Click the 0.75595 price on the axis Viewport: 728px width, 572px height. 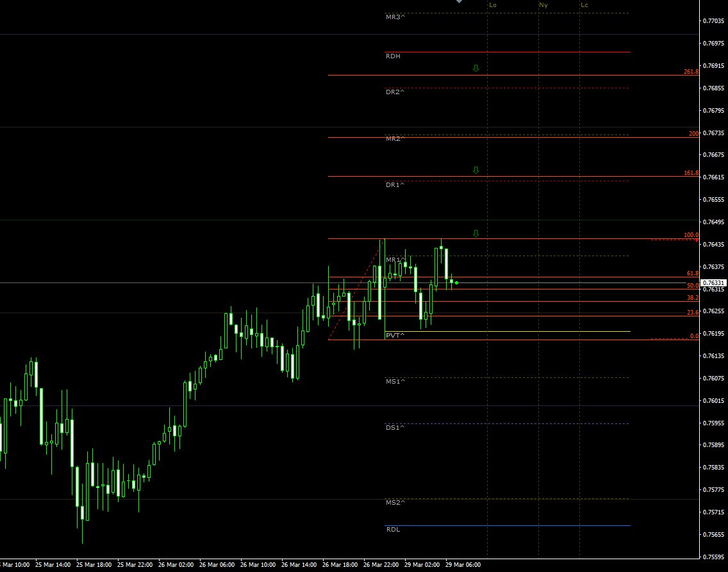tap(713, 557)
